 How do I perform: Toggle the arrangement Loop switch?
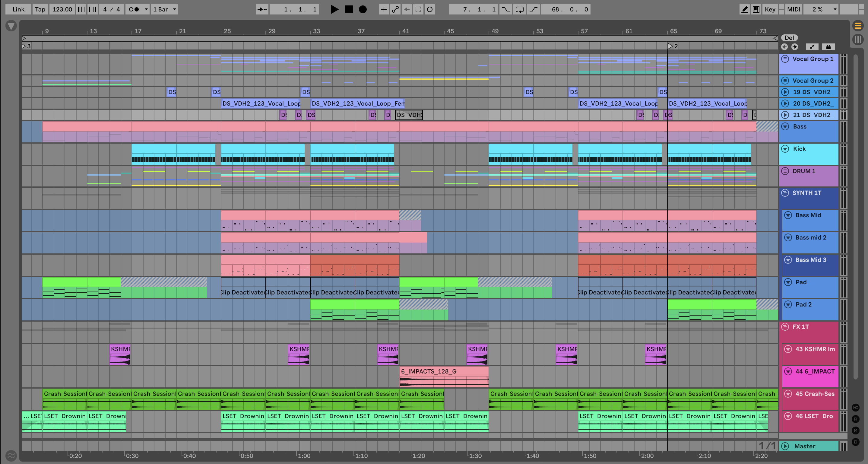(x=520, y=9)
